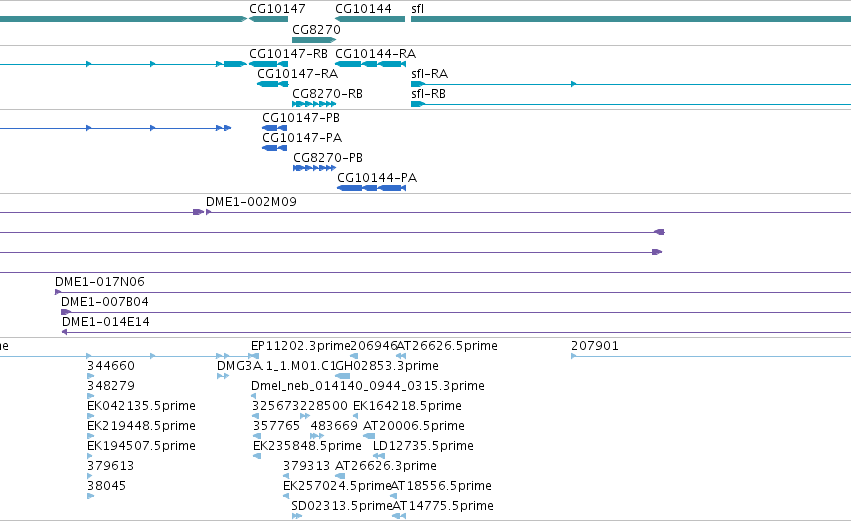
Task: Click the EK042135.5prime EST label
Action: coord(141,406)
